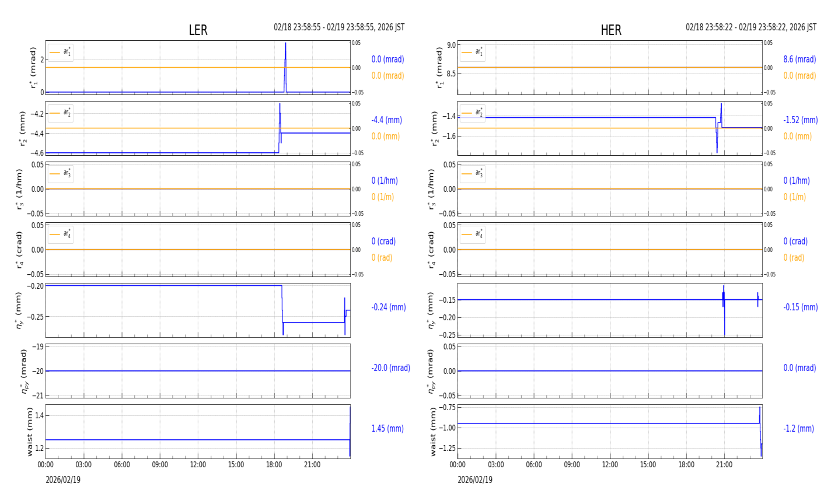The height and width of the screenshot is (504, 824).
Task: Select the HER time range ending "23:58:22, 2026 JST"
Action: (751, 27)
